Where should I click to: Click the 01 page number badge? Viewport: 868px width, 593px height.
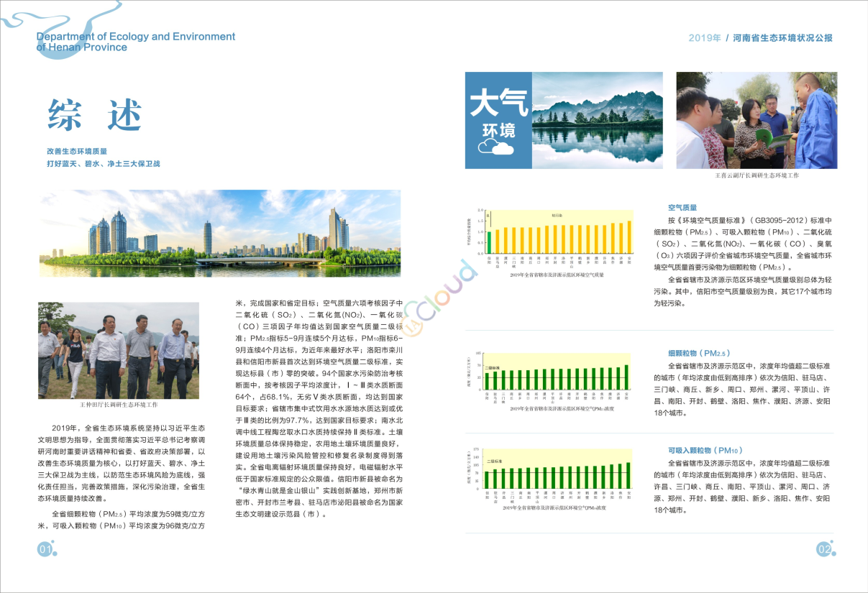(45, 550)
